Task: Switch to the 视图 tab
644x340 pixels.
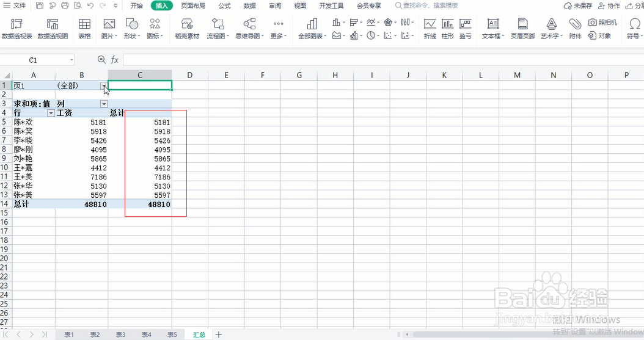Action: click(300, 5)
